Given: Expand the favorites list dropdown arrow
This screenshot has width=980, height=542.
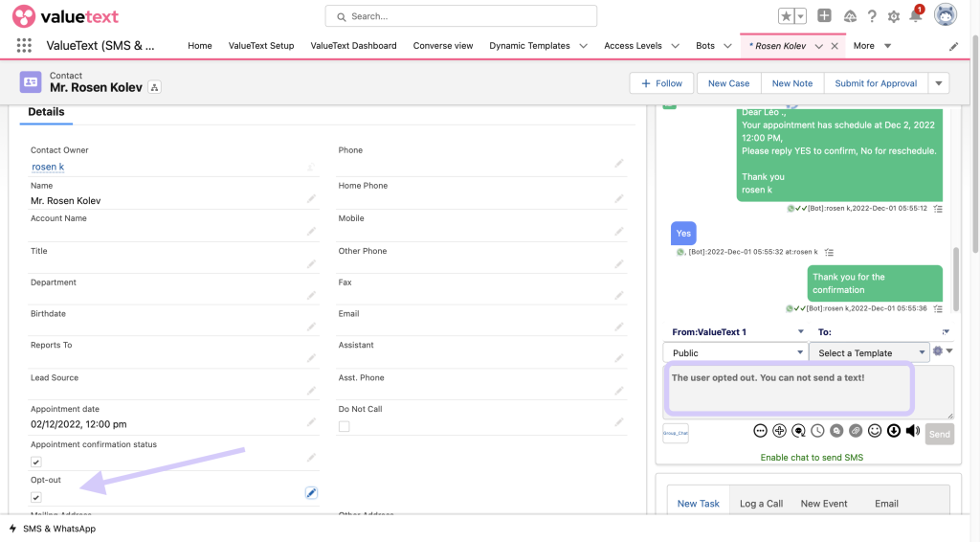Looking at the screenshot, I should point(801,16).
